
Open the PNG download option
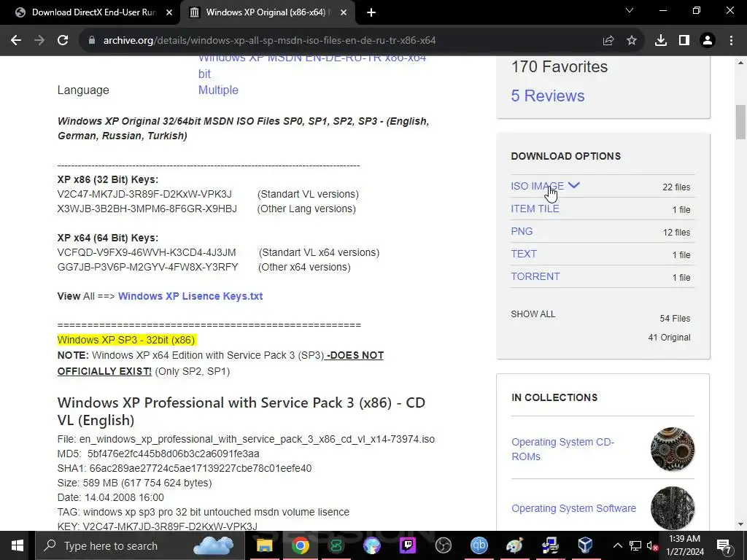(522, 231)
